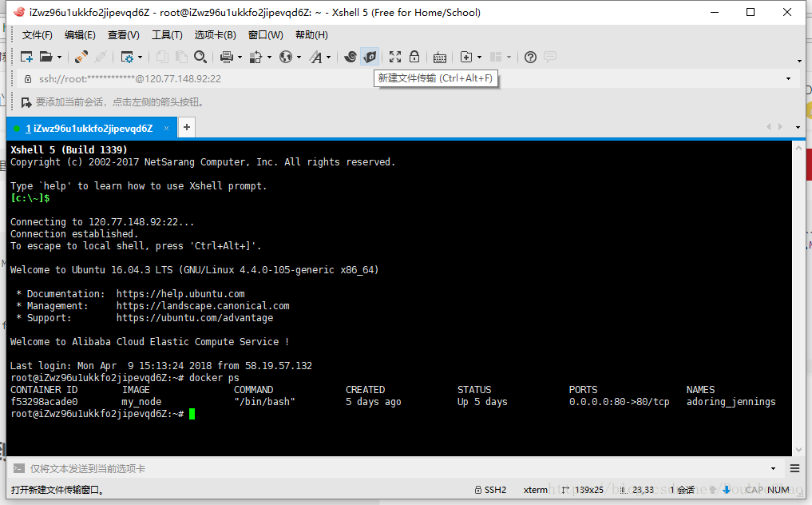Click the Paste clipboard icon

181,57
